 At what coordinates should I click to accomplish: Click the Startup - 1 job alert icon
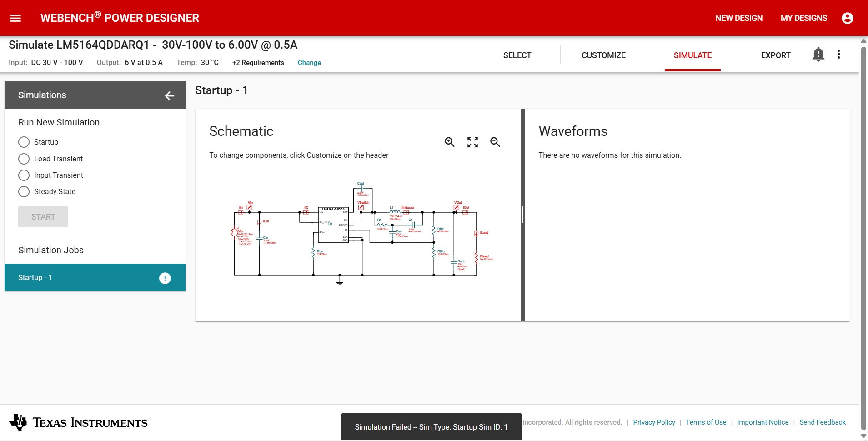[165, 278]
